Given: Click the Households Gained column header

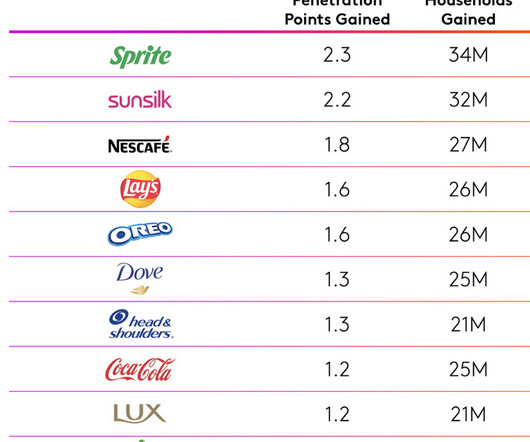Looking at the screenshot, I should tap(468, 12).
